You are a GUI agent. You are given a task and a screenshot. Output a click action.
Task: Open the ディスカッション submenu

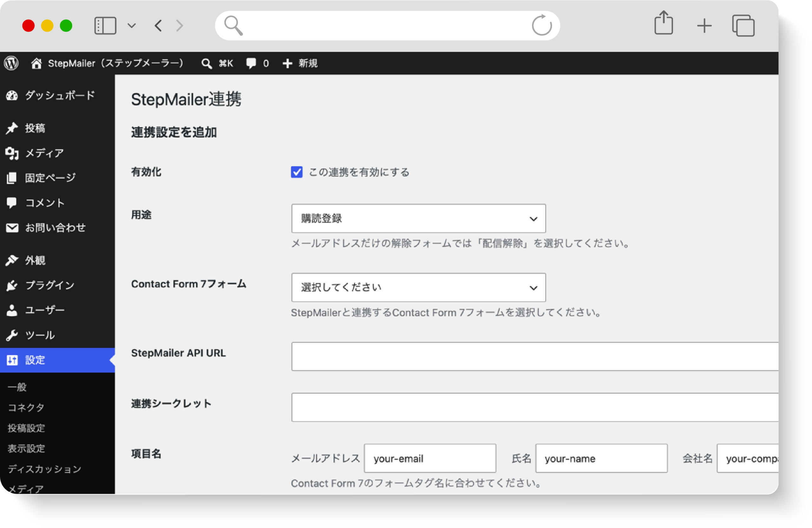point(44,469)
